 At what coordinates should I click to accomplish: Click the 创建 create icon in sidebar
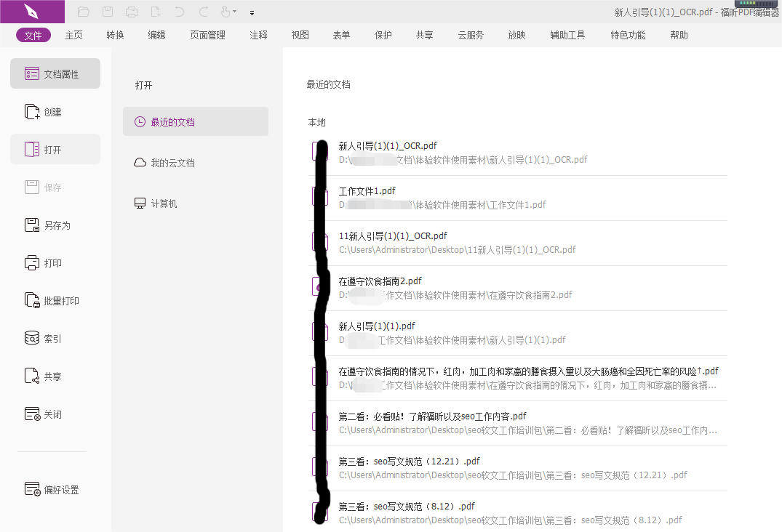click(x=55, y=111)
